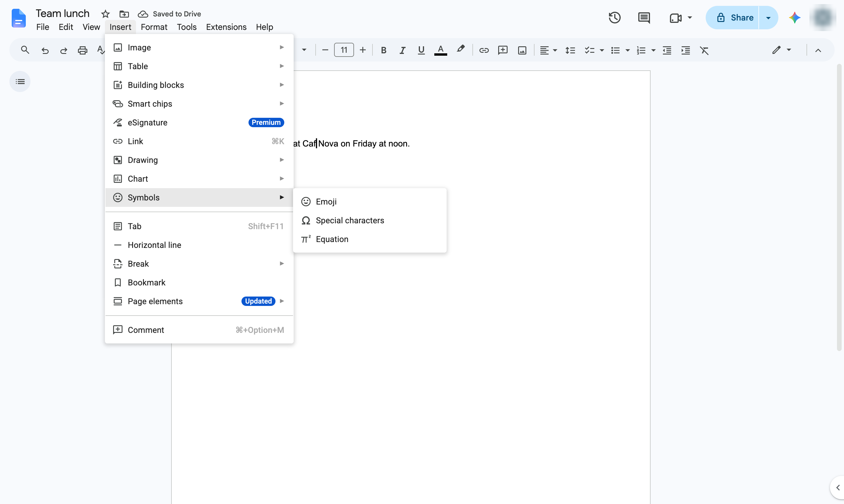Increase indent icon
The width and height of the screenshot is (844, 504).
coord(685,50)
